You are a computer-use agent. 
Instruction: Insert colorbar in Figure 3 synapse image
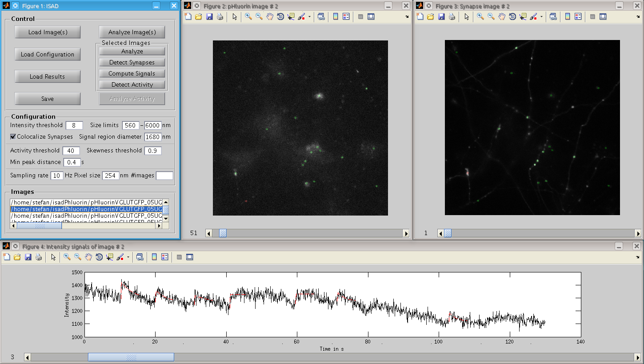(568, 17)
